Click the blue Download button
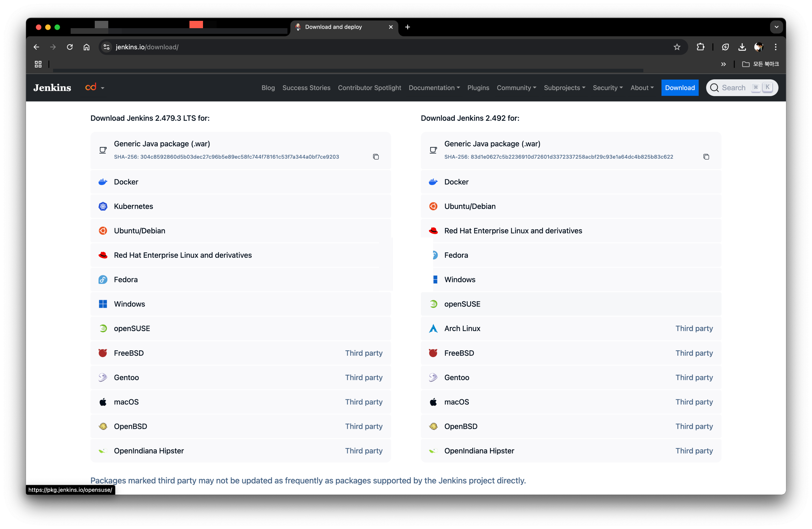Image resolution: width=812 pixels, height=529 pixels. point(680,88)
